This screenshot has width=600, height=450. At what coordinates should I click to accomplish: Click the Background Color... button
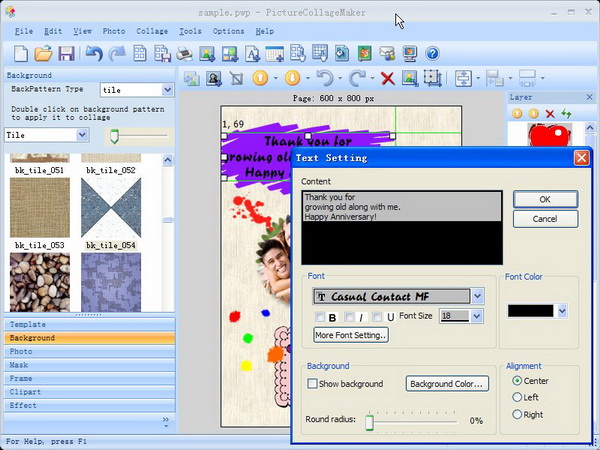(x=447, y=384)
